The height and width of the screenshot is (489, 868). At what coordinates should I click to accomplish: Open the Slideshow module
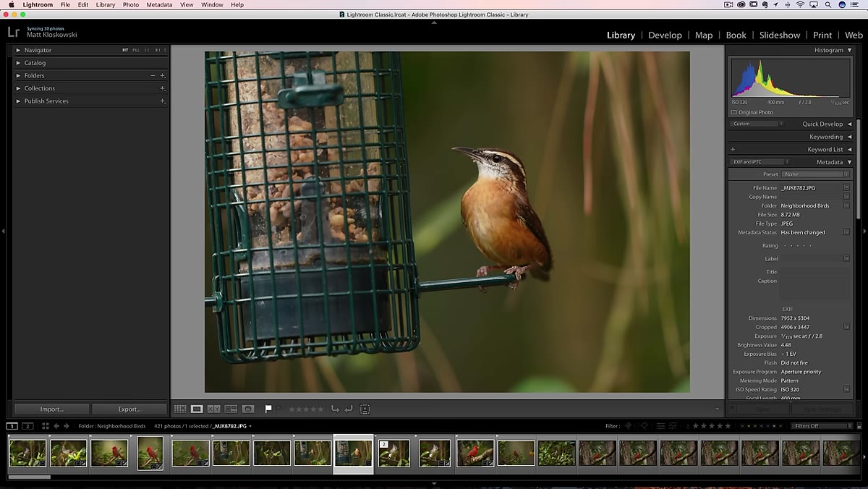(x=780, y=35)
